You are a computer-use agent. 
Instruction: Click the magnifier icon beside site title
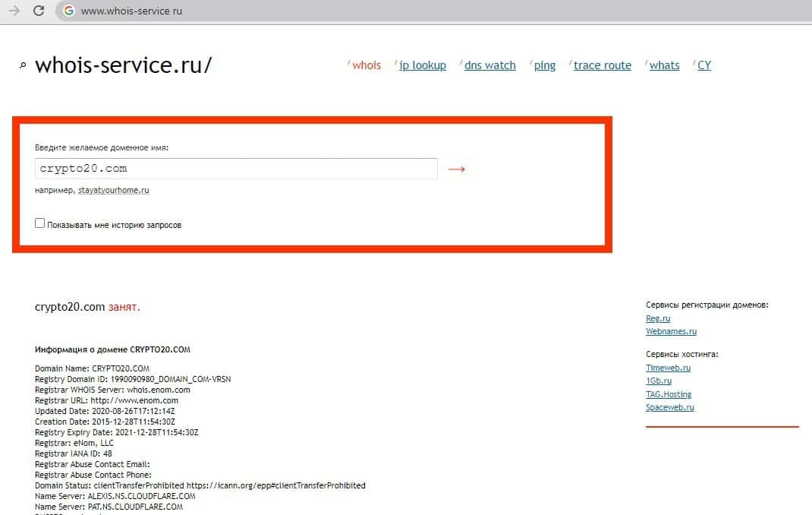(23, 65)
